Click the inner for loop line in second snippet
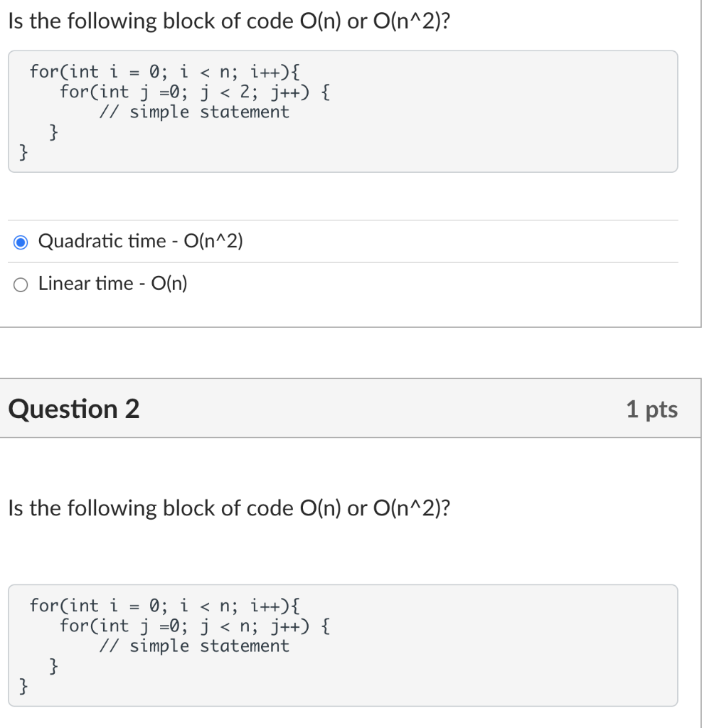Viewport: 714px width, 728px height. pyautogui.click(x=192, y=625)
